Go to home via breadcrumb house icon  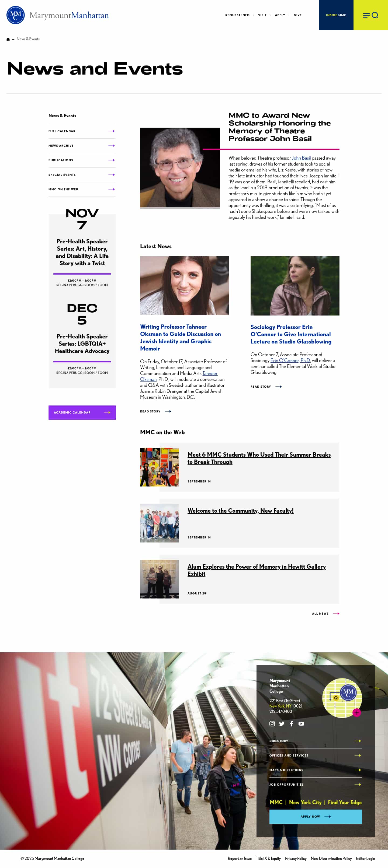8,39
